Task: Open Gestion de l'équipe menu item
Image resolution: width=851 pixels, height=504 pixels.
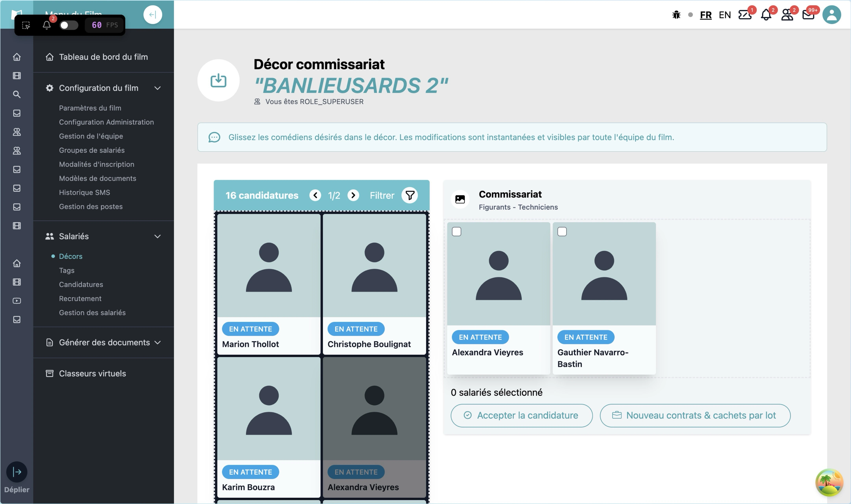Action: click(x=91, y=136)
